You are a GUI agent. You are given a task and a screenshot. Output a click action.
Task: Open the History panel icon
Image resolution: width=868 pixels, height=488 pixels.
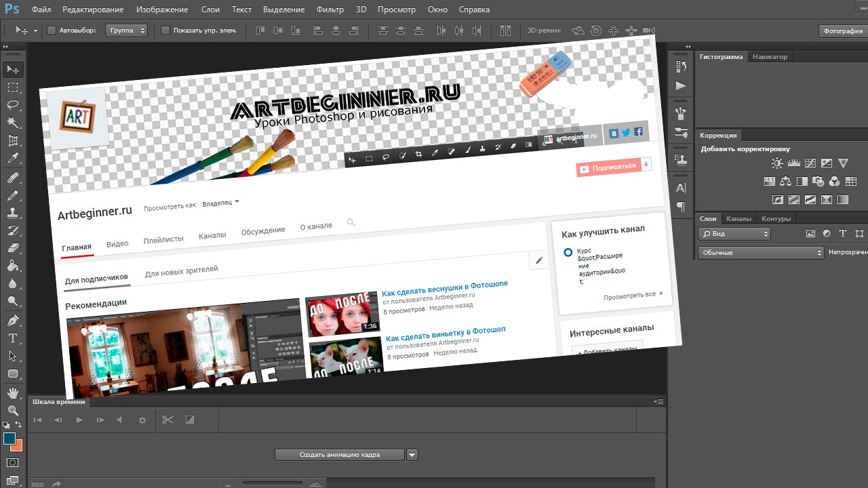(x=681, y=66)
